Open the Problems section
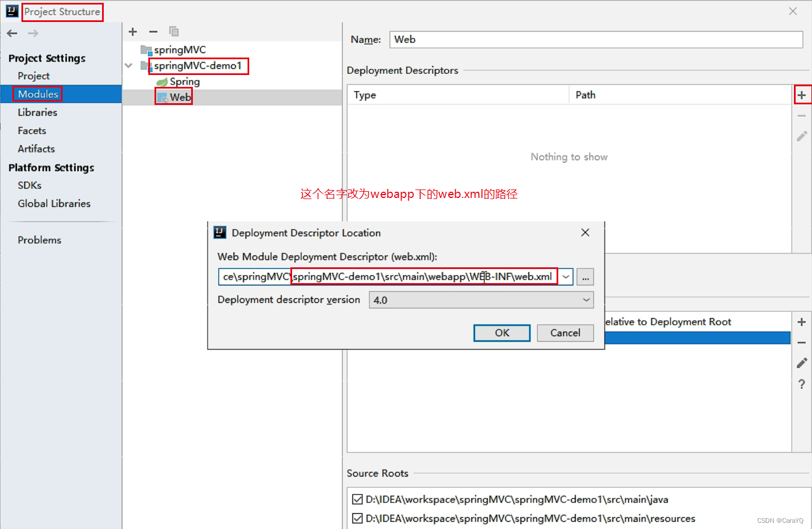The height and width of the screenshot is (529, 812). tap(39, 240)
